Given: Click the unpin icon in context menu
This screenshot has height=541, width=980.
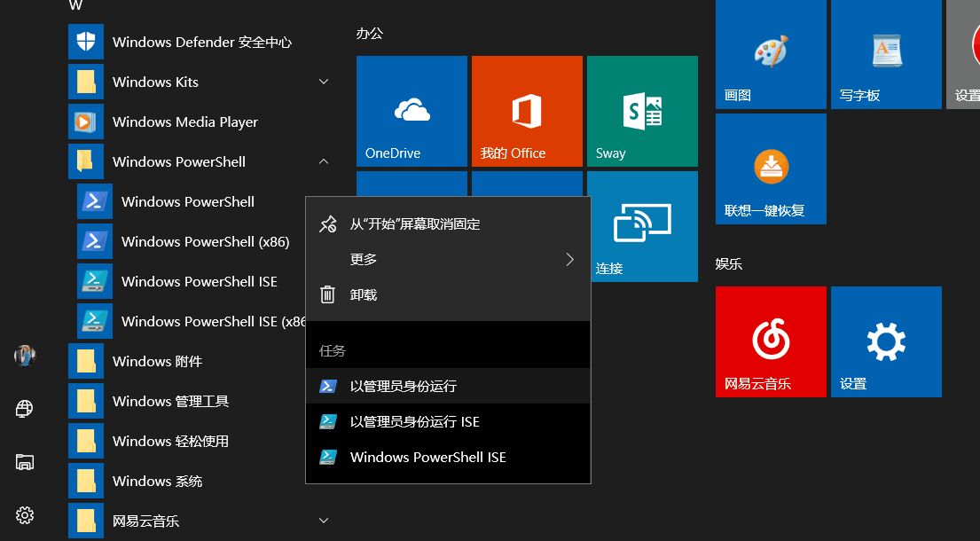Looking at the screenshot, I should (x=328, y=224).
